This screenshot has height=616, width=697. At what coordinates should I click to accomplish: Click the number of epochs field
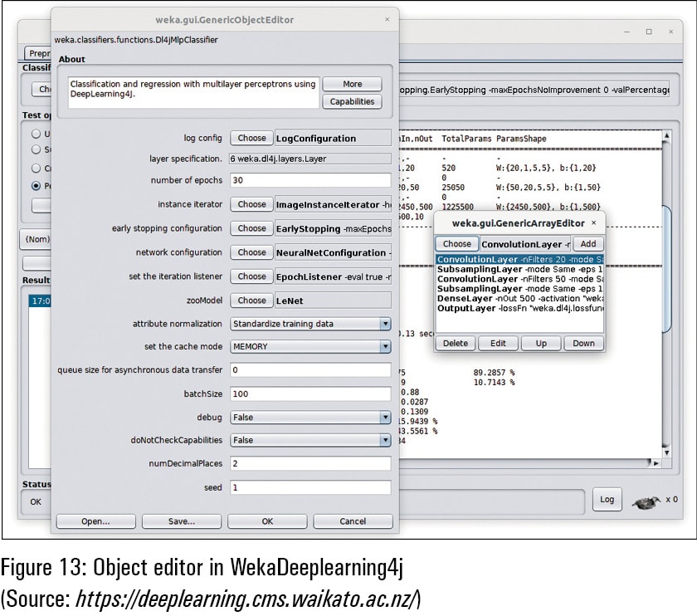pyautogui.click(x=309, y=181)
